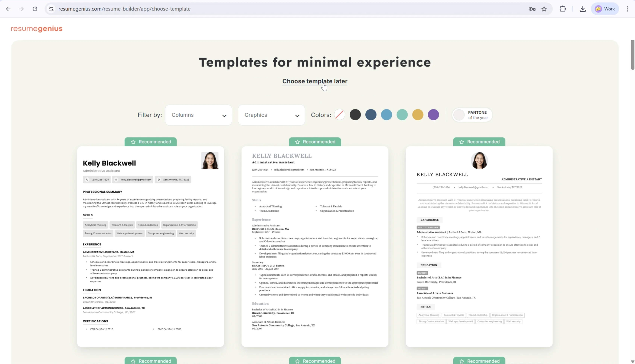Click the password key icon
635x364 pixels.
[532, 9]
